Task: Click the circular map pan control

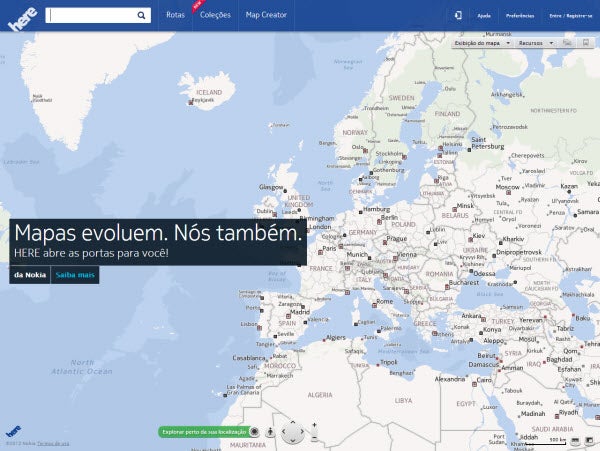Action: [x=293, y=433]
